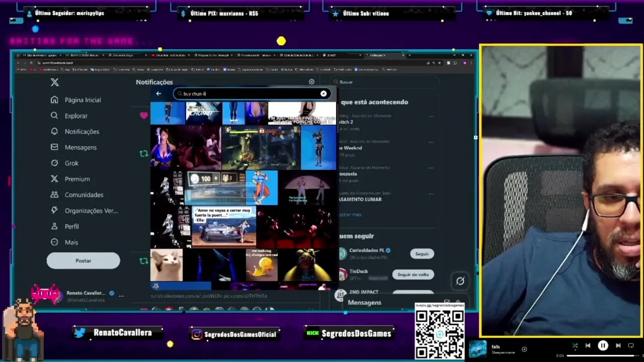Open options for 'CASAMENTO LUMAR' trend

tap(431, 194)
